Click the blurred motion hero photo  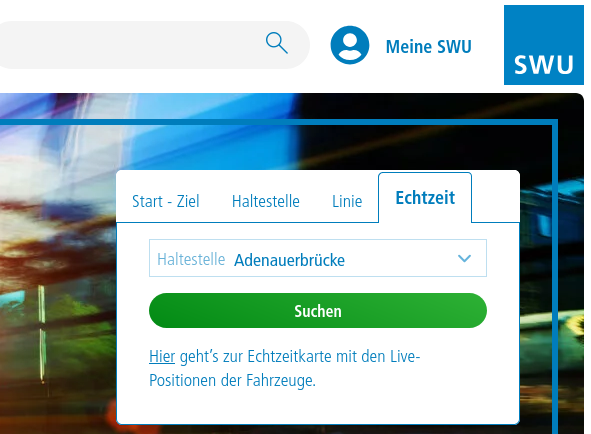coord(57,264)
